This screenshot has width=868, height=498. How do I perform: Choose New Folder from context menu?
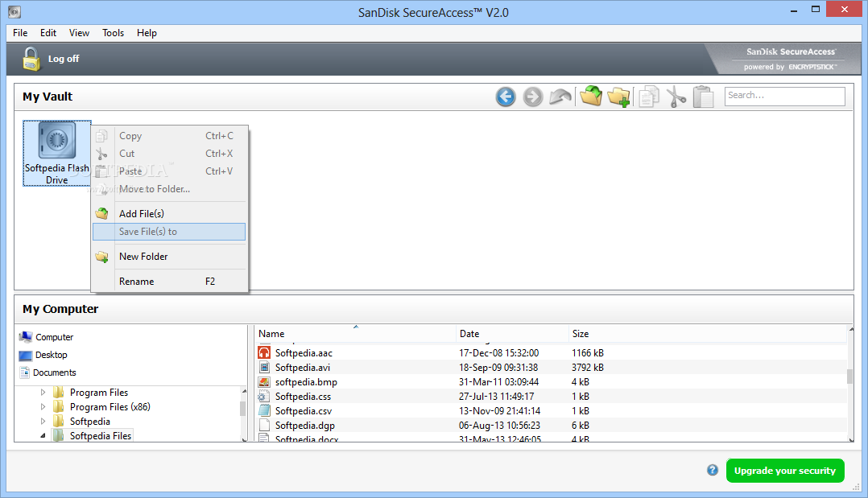[169, 257]
